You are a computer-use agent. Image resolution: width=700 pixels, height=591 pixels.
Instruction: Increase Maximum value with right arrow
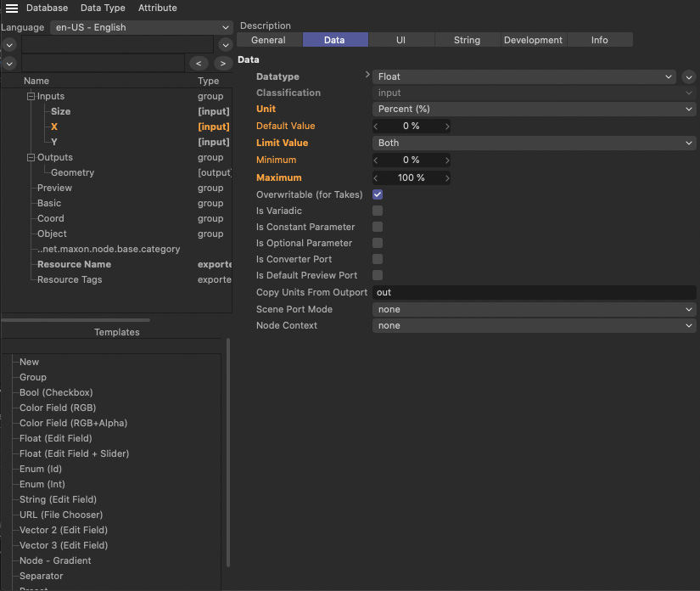click(447, 178)
